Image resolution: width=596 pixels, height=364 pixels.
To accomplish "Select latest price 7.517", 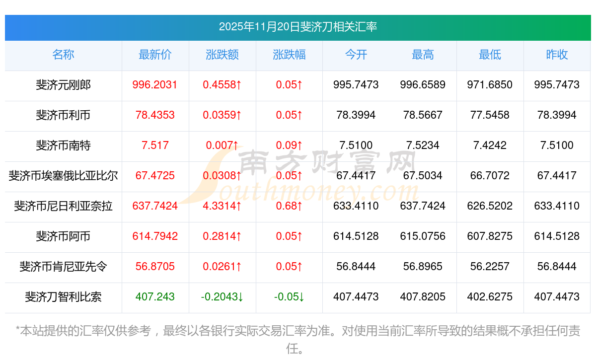I will 155,146.
